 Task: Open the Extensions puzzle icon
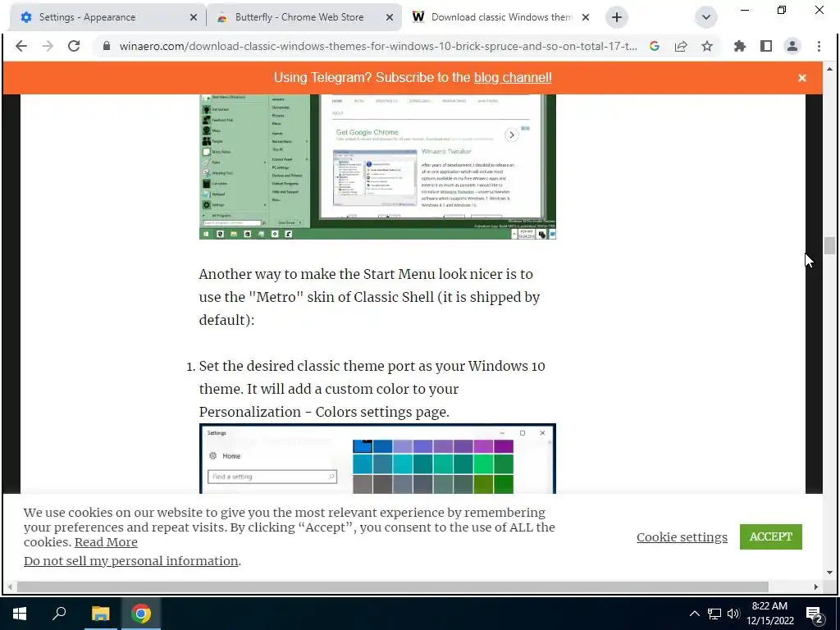pos(740,46)
